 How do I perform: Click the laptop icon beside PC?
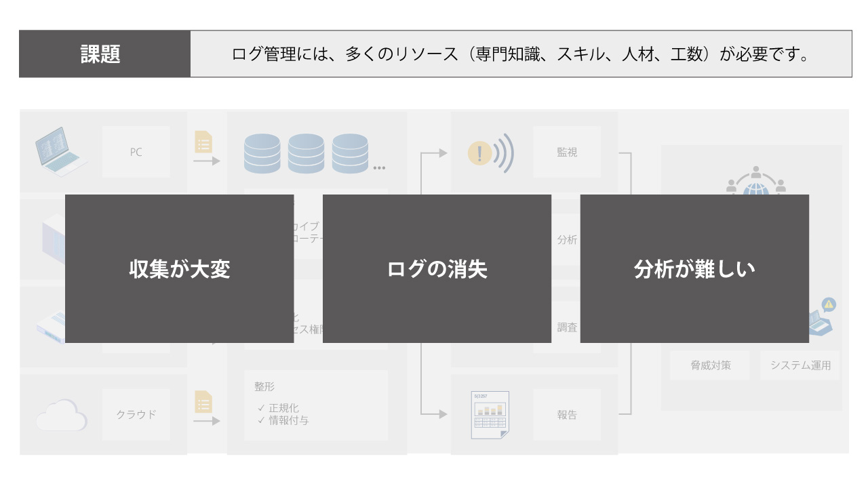(x=62, y=152)
